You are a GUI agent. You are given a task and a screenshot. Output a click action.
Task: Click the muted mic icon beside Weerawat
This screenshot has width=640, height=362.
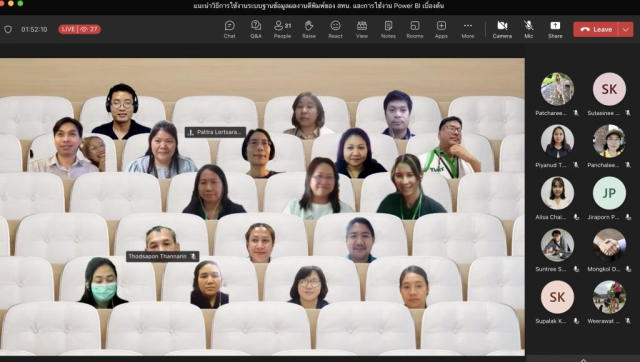coord(628,321)
